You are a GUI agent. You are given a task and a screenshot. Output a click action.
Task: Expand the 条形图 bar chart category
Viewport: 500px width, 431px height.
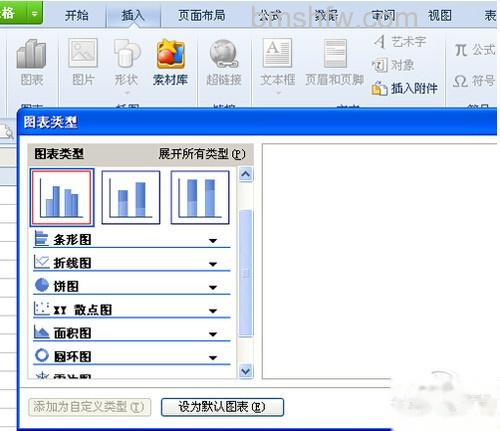coord(213,241)
